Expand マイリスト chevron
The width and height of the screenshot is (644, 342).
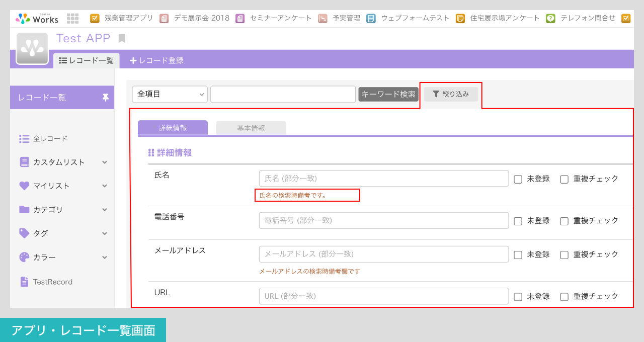point(105,186)
